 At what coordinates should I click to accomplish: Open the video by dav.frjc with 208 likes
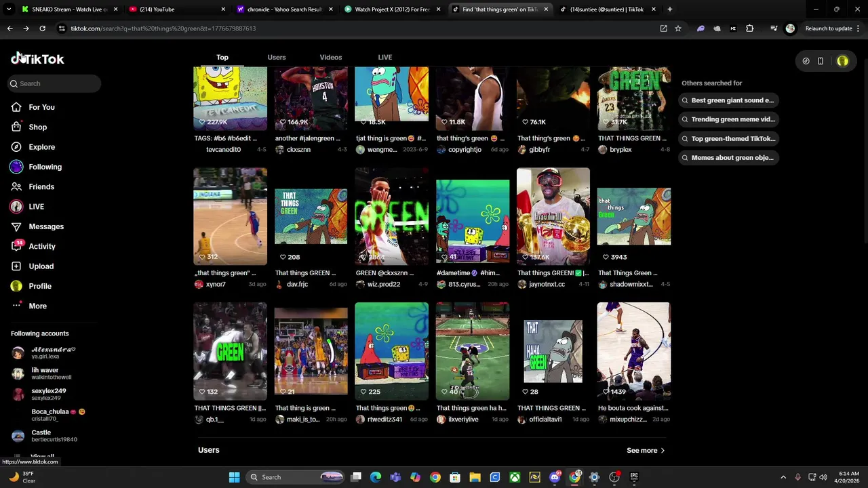click(311, 216)
